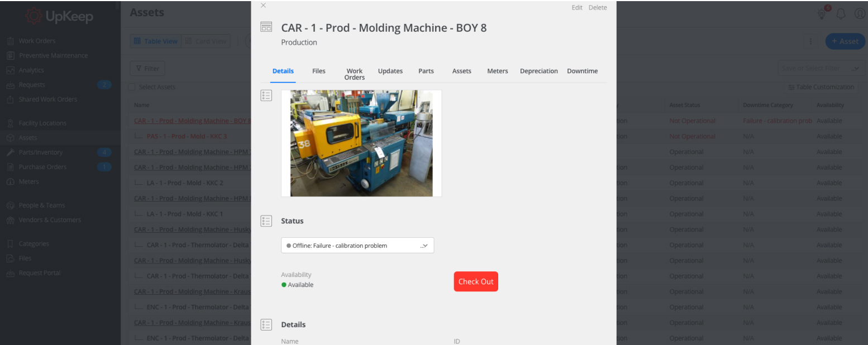Screen dimensions: 868x345
Task: Click Failure - calibration prob cell
Action: click(777, 121)
